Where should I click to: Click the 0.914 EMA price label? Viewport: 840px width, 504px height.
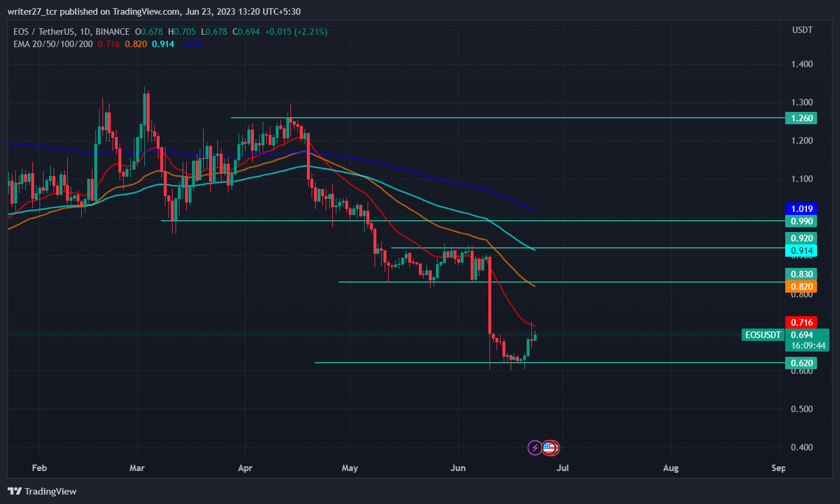801,251
